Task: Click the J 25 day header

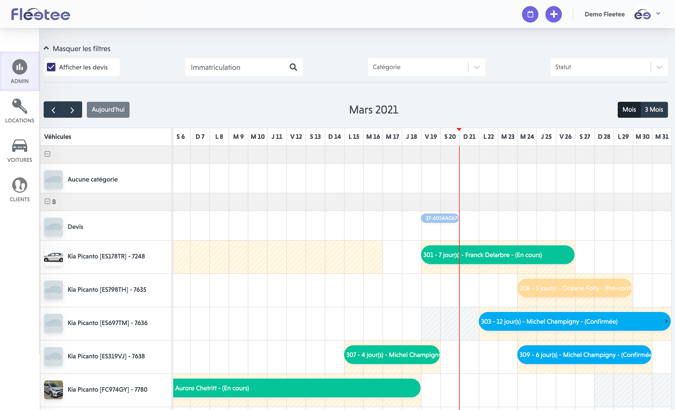Action: tap(546, 137)
